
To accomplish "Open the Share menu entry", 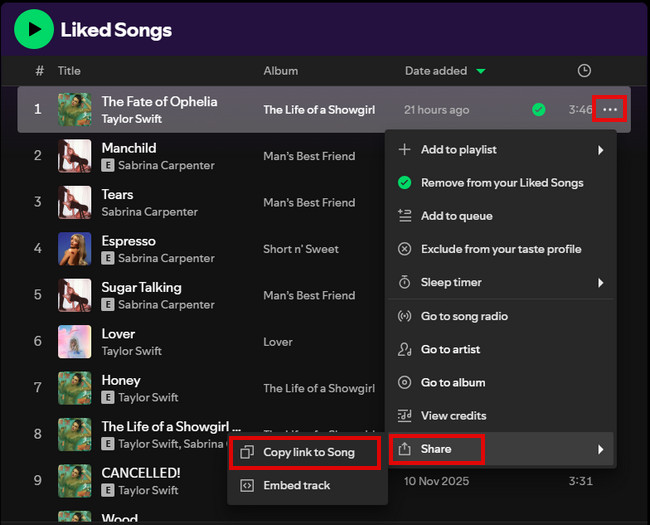I will (x=501, y=449).
